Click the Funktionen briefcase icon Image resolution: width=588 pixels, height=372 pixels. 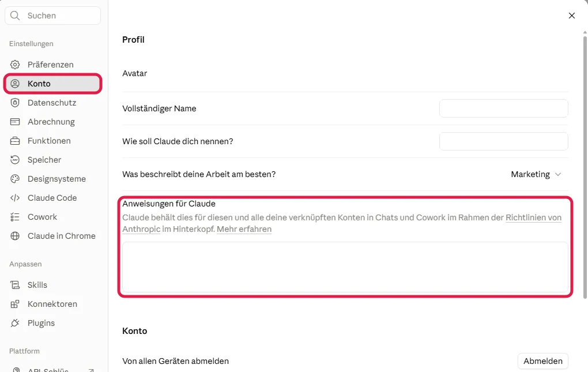tap(15, 141)
